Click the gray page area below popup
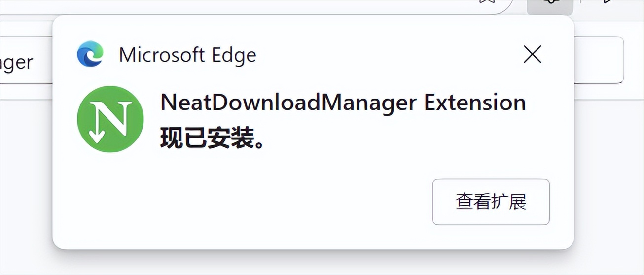The height and width of the screenshot is (275, 644). tap(321, 262)
